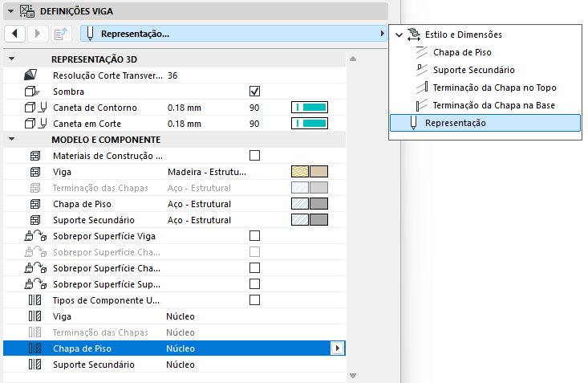This screenshot has height=383, width=588.
Task: Select Chapa de Piso menu entry
Action: pyautogui.click(x=462, y=52)
